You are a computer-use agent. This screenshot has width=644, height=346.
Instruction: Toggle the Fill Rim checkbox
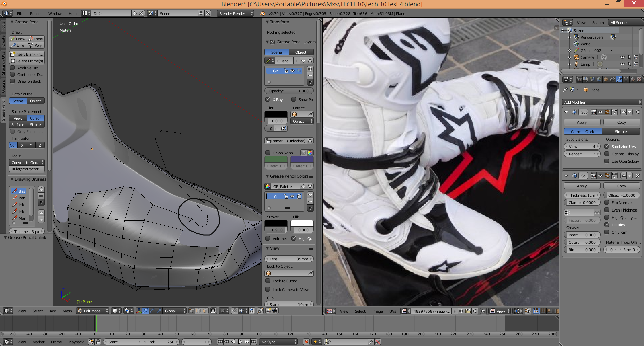[x=607, y=225]
